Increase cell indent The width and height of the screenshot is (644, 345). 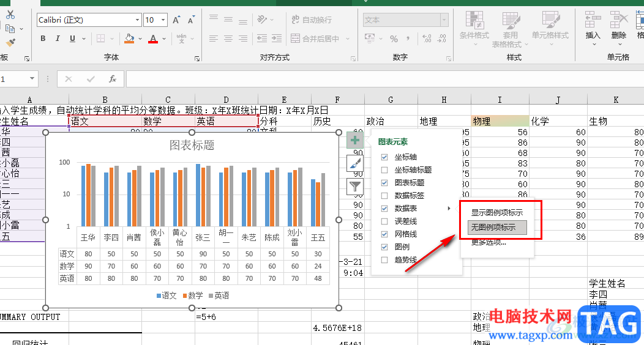coord(277,39)
